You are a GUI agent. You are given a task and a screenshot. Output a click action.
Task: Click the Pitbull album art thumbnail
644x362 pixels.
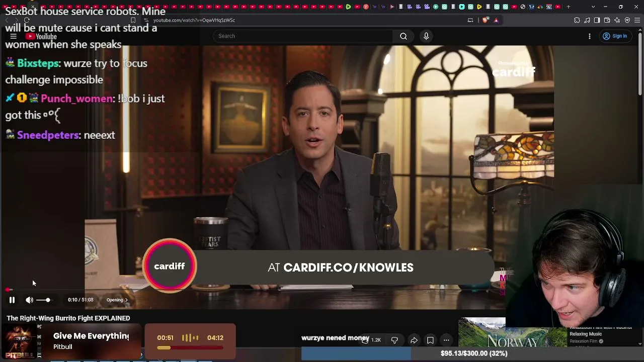coord(19,342)
